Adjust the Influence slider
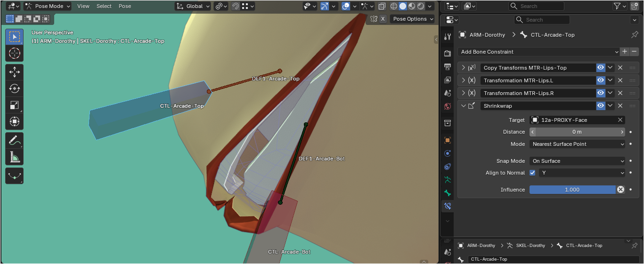 [x=572, y=190]
